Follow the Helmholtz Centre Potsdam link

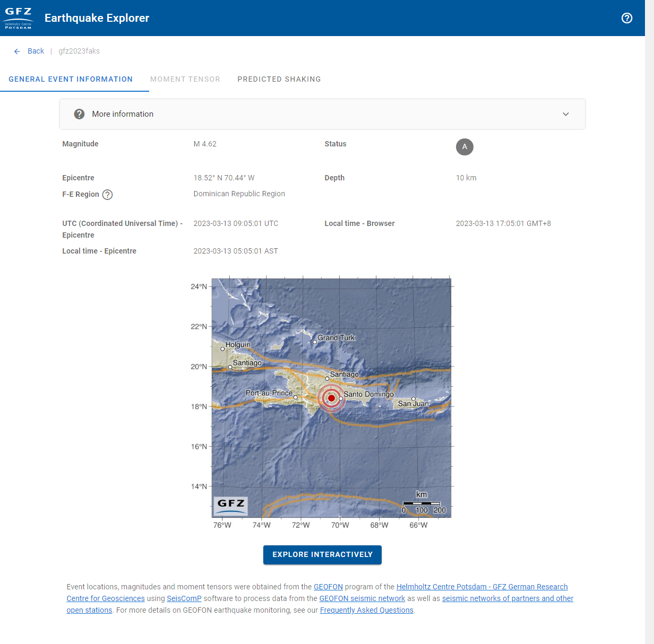click(x=482, y=587)
